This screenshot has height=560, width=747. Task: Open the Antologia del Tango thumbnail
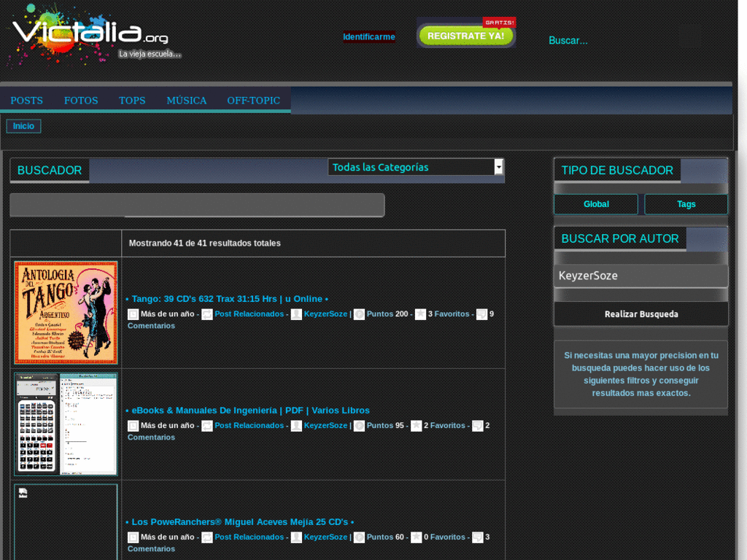tap(66, 312)
